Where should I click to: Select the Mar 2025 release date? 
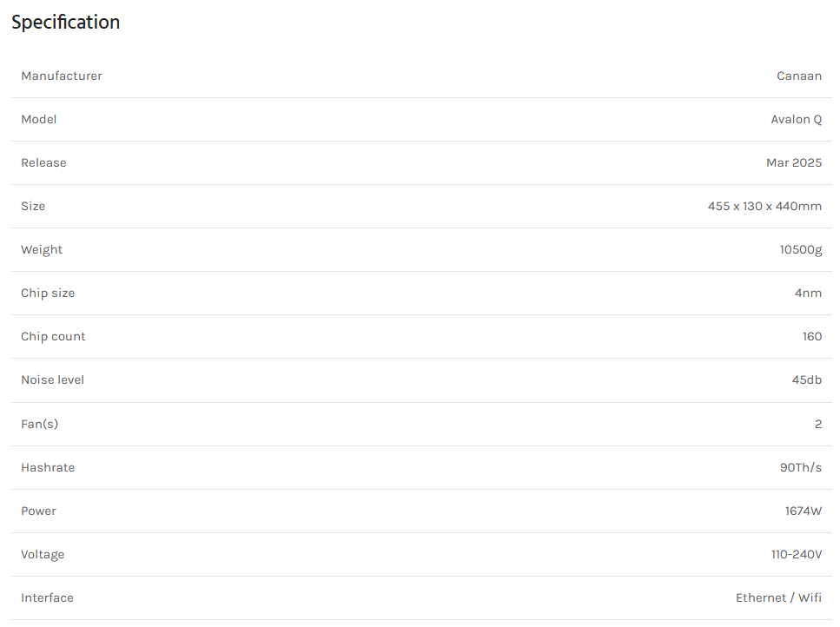pos(794,162)
